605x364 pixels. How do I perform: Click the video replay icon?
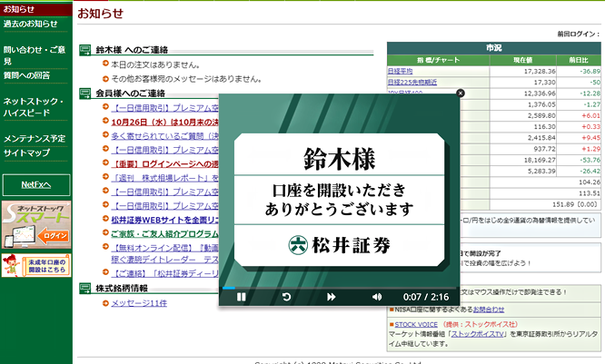click(x=286, y=297)
